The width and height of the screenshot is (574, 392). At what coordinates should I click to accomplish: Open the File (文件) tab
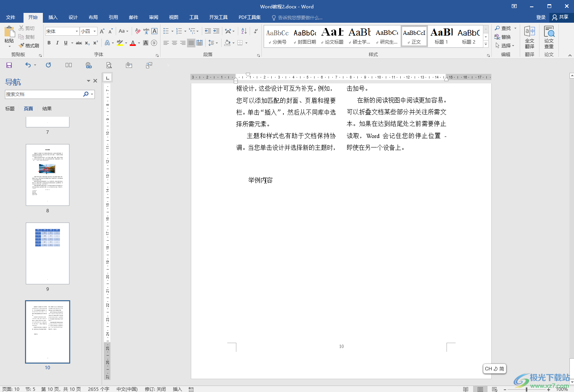coord(11,17)
